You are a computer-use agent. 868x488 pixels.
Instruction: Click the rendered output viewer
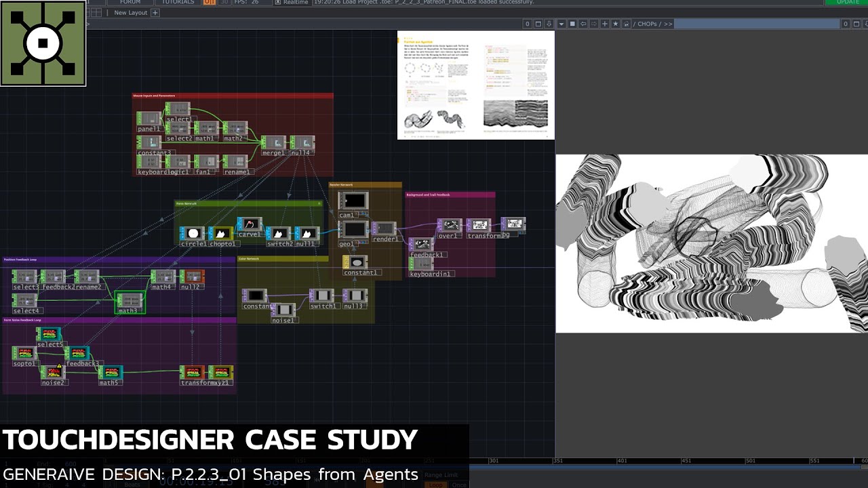click(x=712, y=244)
